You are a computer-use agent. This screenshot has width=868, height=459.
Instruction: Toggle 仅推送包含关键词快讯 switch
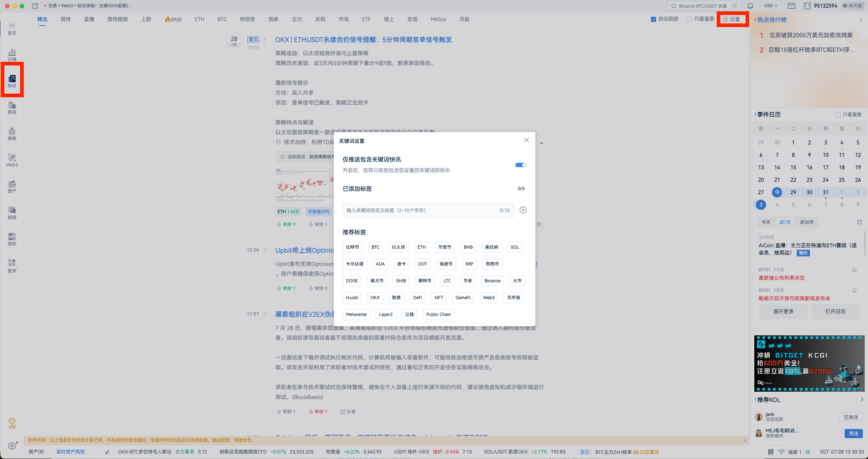521,165
